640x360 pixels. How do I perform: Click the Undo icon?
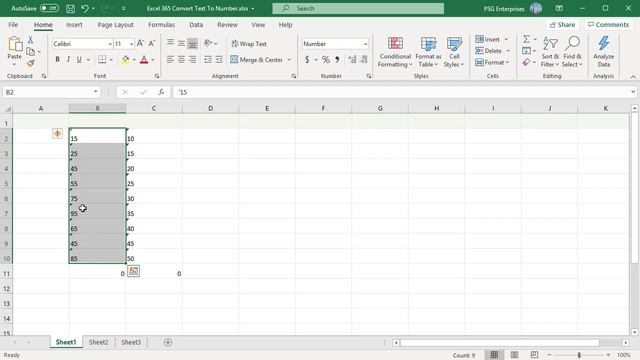coord(84,8)
